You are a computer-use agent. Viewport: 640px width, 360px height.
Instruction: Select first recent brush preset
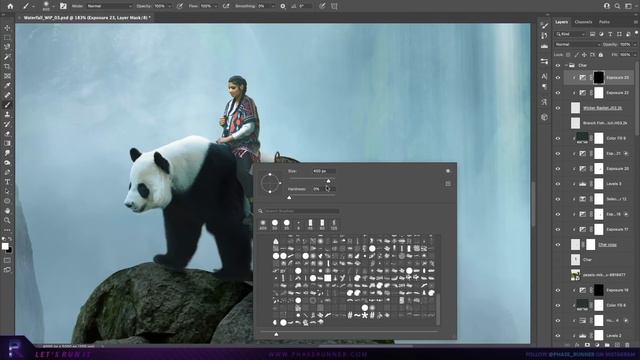(x=263, y=224)
